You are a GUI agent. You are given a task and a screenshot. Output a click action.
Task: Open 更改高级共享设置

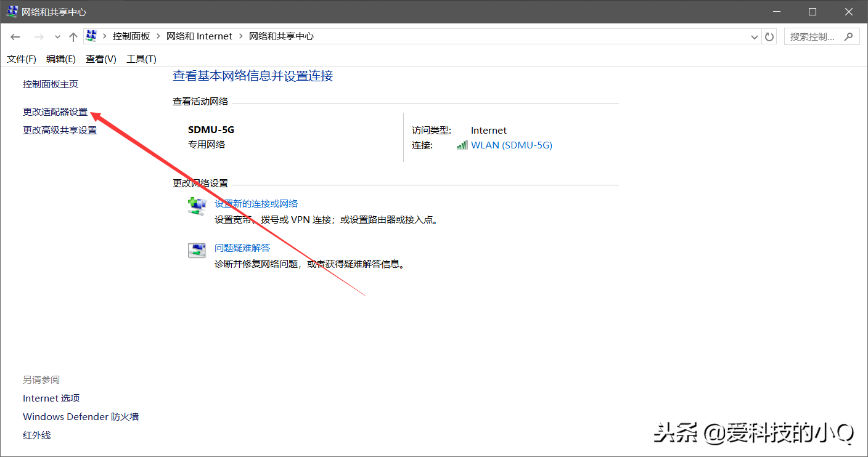point(60,131)
